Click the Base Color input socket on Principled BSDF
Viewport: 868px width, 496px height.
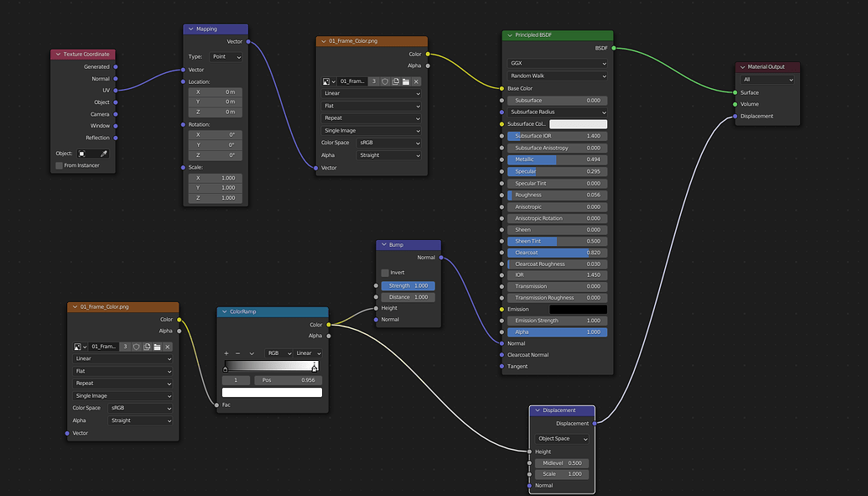[x=502, y=89]
